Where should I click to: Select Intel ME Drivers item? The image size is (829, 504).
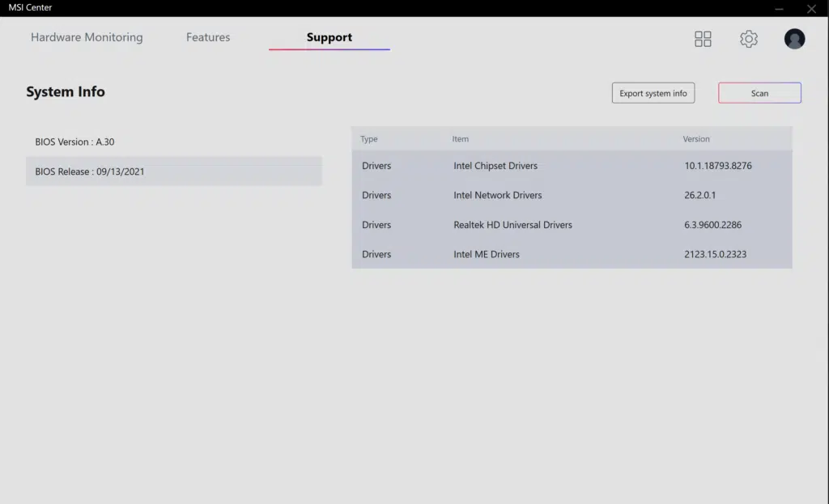(487, 254)
